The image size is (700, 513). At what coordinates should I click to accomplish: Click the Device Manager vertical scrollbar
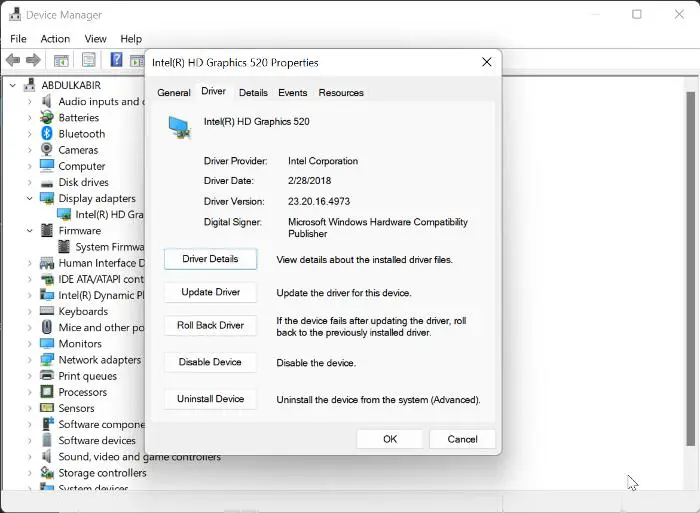(691, 268)
